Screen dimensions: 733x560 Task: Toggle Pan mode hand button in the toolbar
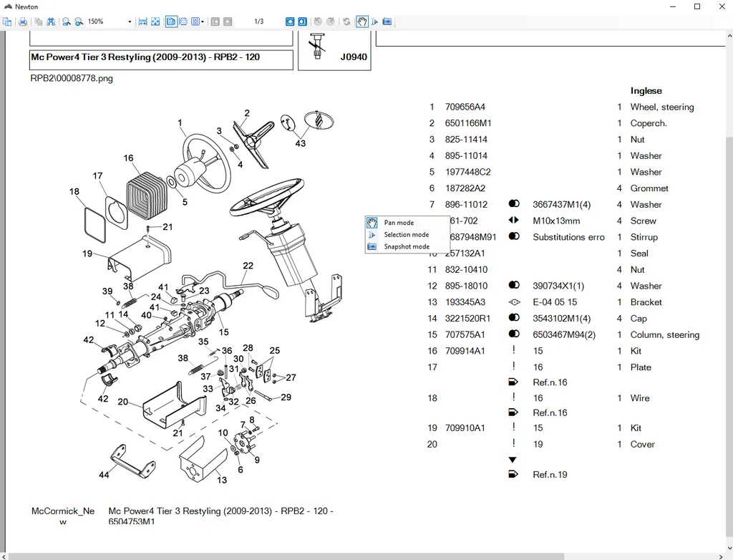[361, 21]
